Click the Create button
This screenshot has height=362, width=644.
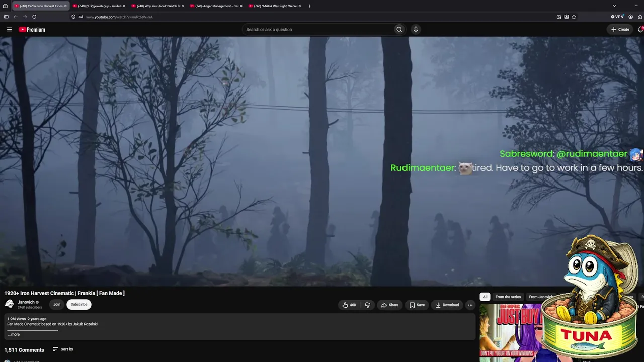[x=620, y=29]
